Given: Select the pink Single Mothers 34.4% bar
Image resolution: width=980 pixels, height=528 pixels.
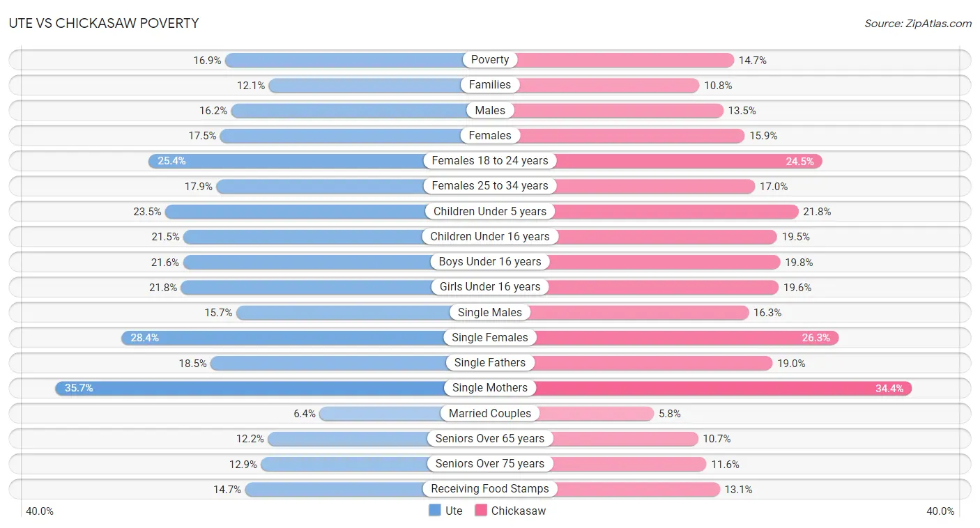Looking at the screenshot, I should [x=701, y=388].
